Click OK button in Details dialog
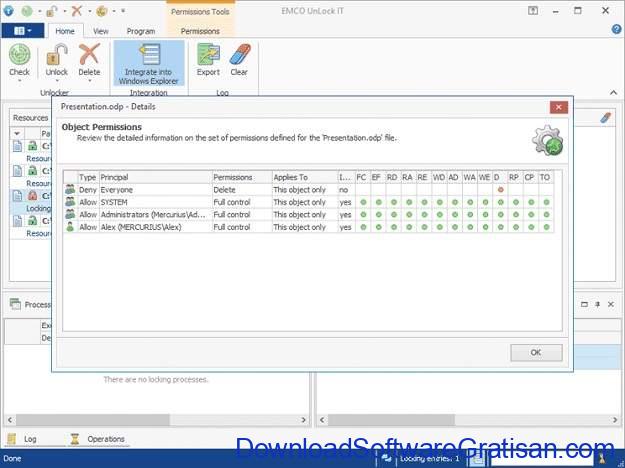The image size is (625, 468). (x=536, y=353)
